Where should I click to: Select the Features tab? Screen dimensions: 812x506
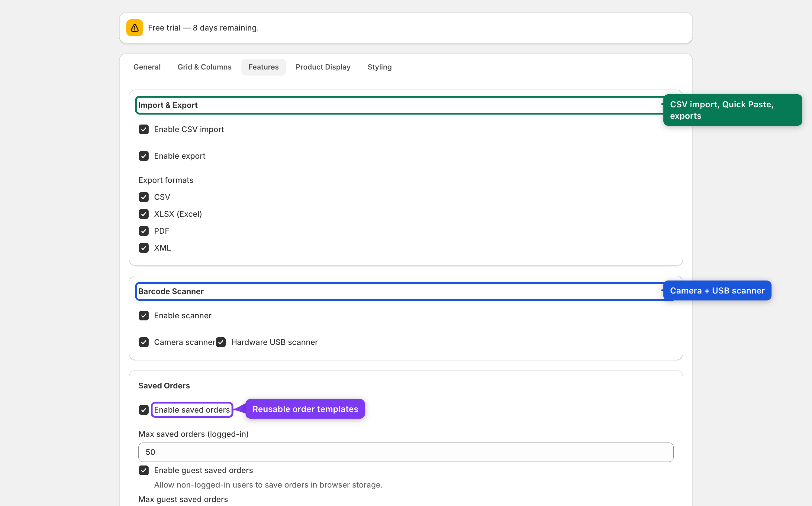coord(263,67)
